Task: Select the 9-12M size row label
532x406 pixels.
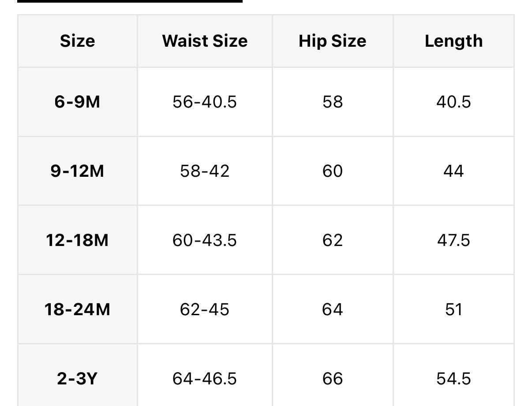Action: [77, 171]
